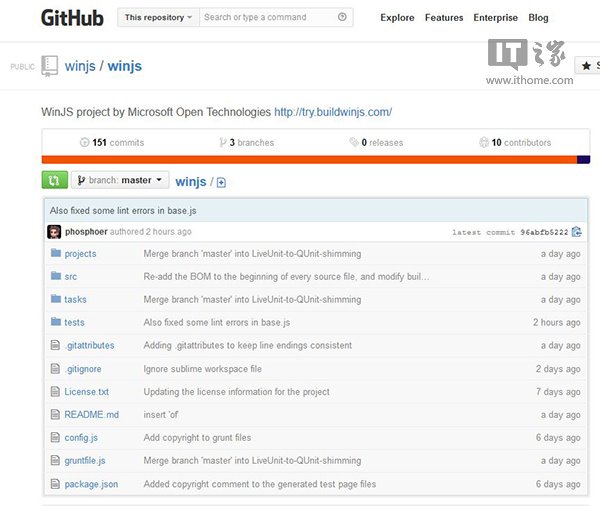Screen dimensions: 600x506
Task: Click the src folder icon
Action: pos(56,276)
